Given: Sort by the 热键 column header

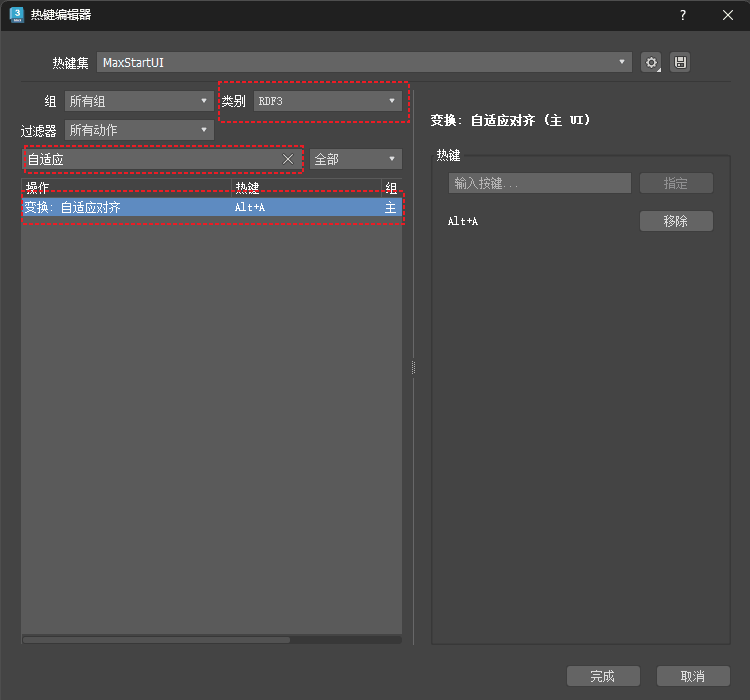Looking at the screenshot, I should click(x=305, y=187).
